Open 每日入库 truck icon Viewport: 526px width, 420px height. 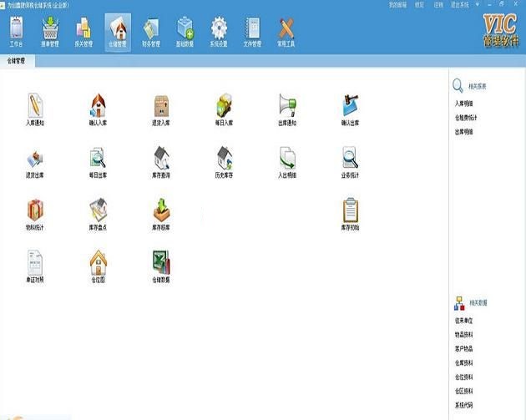(x=224, y=109)
